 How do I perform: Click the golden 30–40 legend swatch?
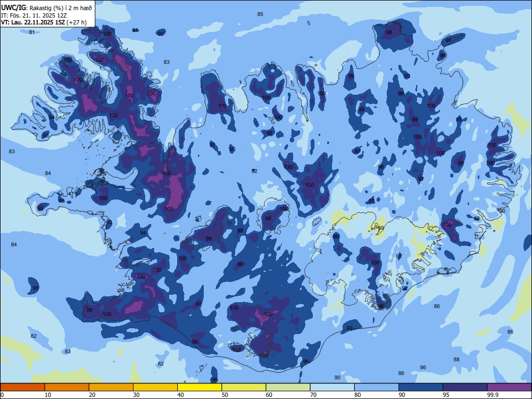pyautogui.click(x=155, y=387)
